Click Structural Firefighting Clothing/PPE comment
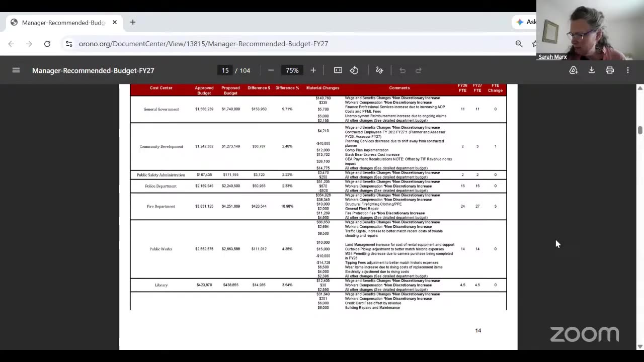 373,204
